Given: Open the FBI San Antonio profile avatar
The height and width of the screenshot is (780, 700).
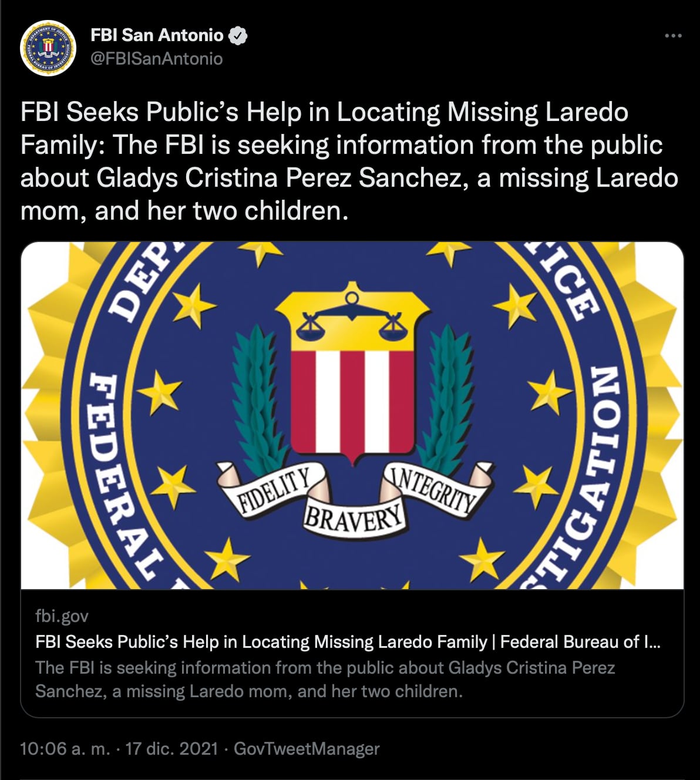Looking at the screenshot, I should 49,49.
